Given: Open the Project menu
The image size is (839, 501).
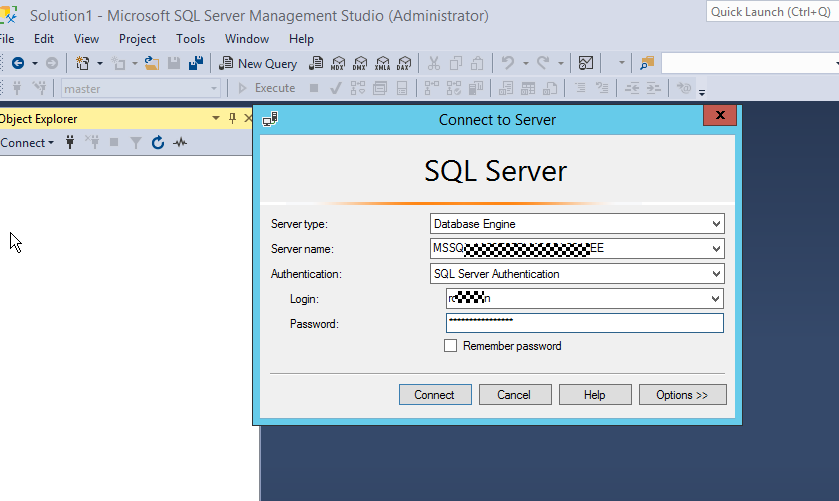Looking at the screenshot, I should [x=138, y=39].
